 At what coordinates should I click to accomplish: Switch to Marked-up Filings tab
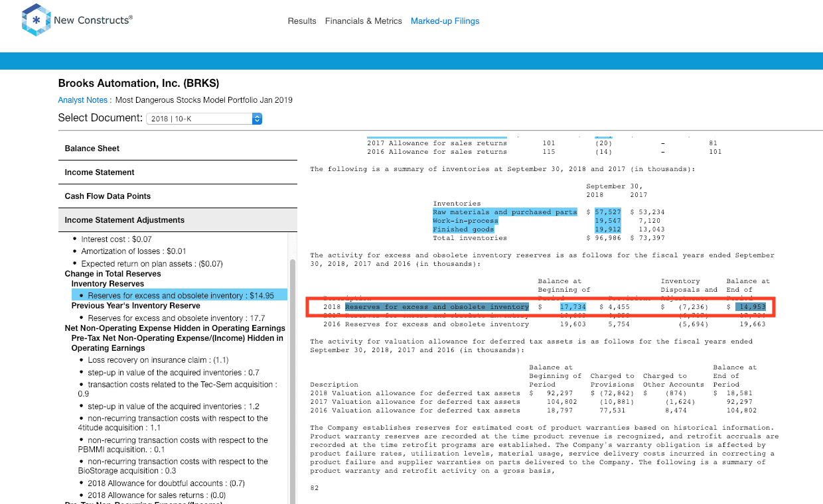click(445, 21)
